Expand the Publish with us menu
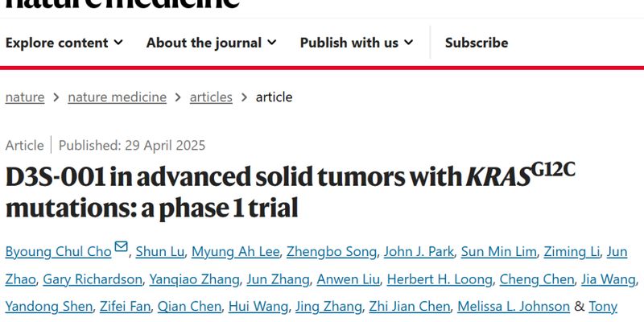Viewport: 644px width, 322px height. 357,43
